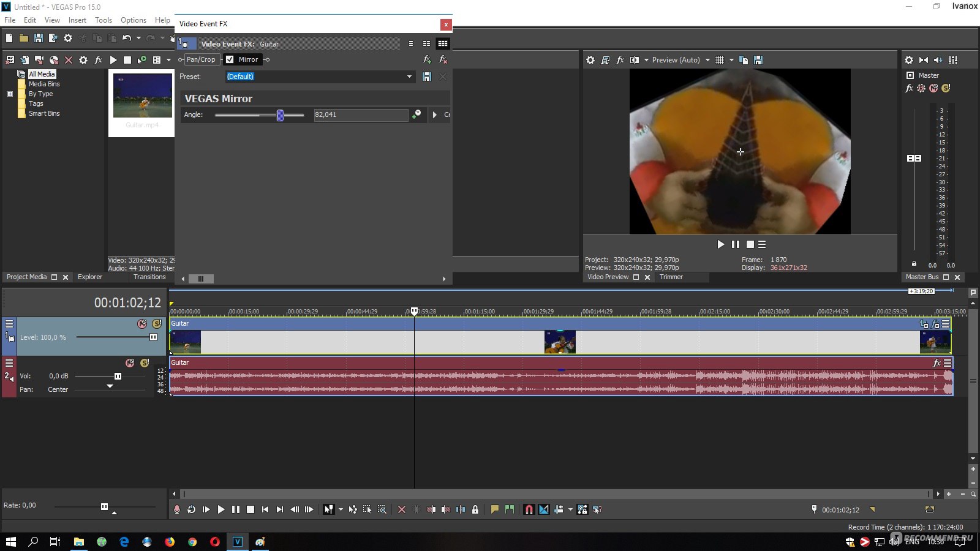980x551 pixels.
Task: Enable record button on transport bar
Action: (177, 509)
